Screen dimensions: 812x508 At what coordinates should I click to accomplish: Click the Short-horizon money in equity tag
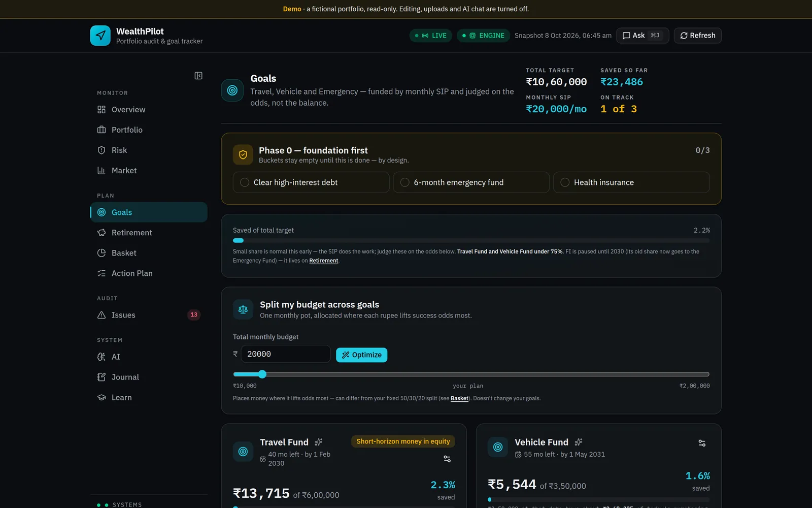pos(403,441)
